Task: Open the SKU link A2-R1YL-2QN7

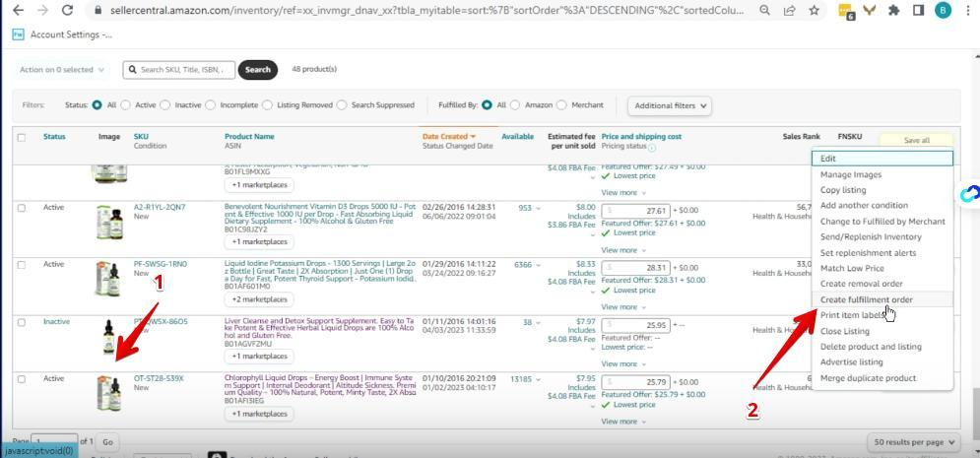Action: point(160,207)
